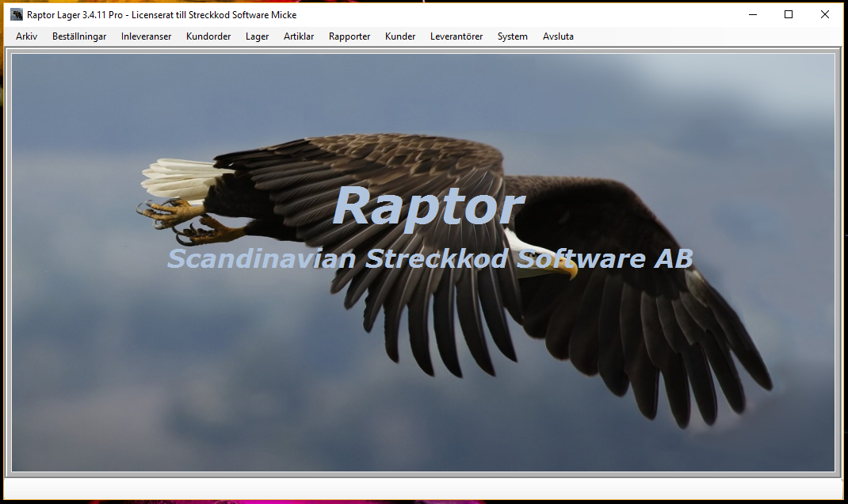848x504 pixels.
Task: Click the Raptor app icon in title bar
Action: click(17, 14)
